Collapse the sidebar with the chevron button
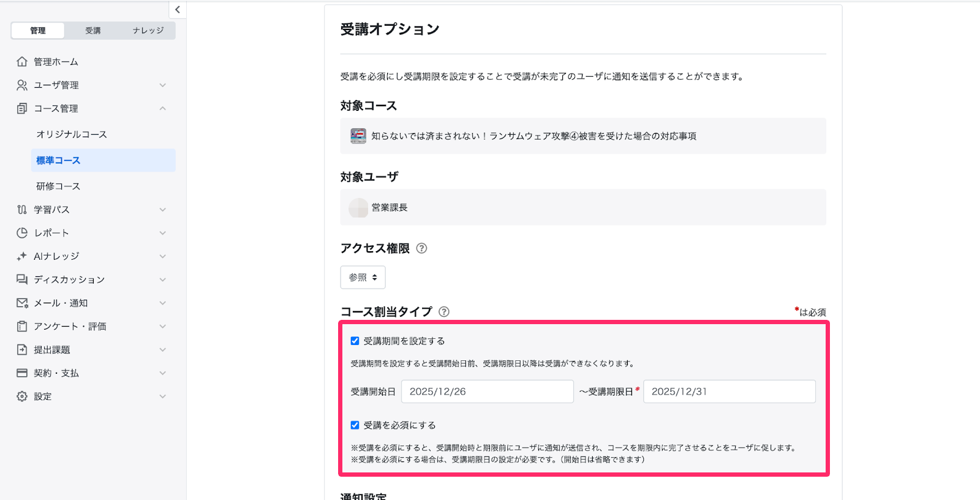This screenshot has height=500, width=980. tap(177, 9)
